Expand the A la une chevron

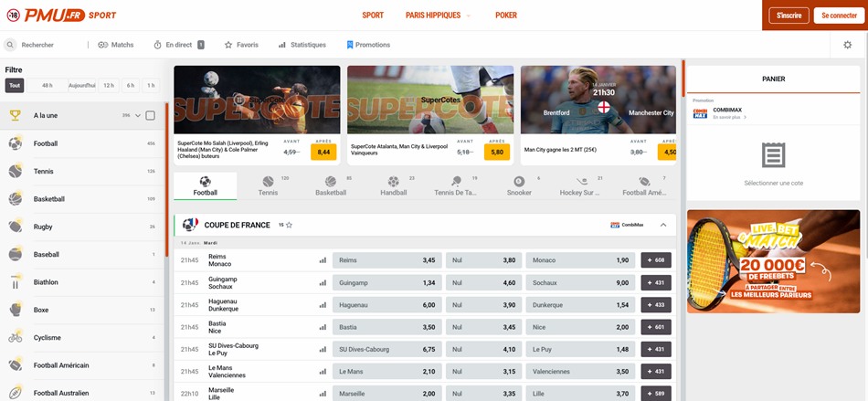click(x=138, y=116)
